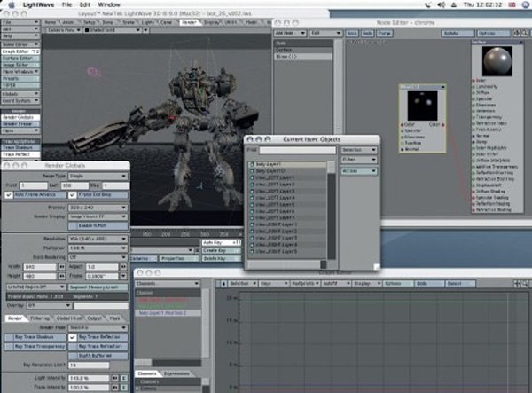532x393 pixels.
Task: Toggle Auto Frame Advance checkbox
Action: click(x=10, y=193)
